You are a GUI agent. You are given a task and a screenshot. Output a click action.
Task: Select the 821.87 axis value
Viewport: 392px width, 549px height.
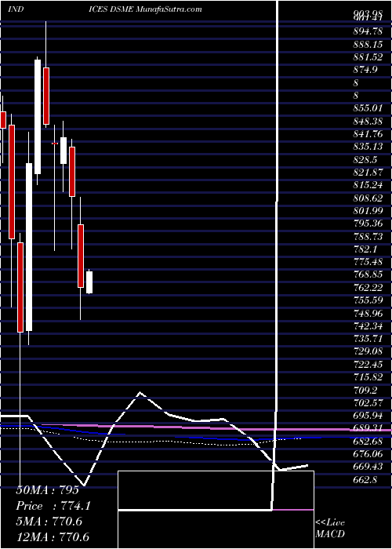(x=368, y=173)
